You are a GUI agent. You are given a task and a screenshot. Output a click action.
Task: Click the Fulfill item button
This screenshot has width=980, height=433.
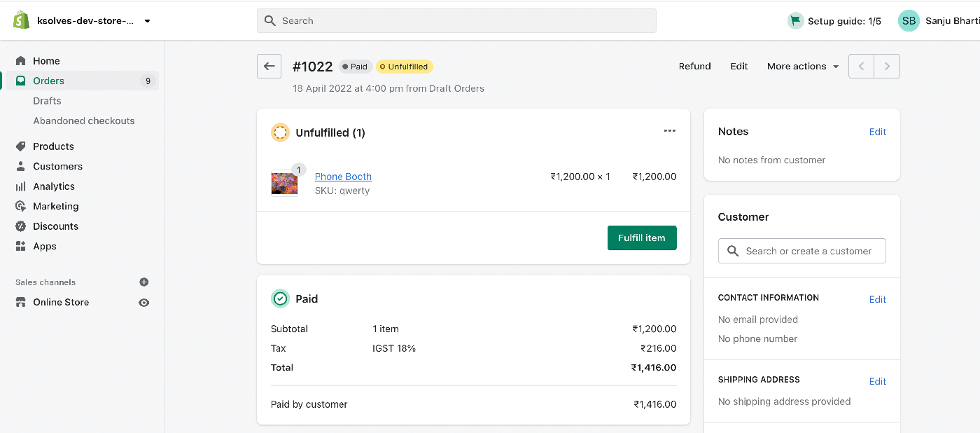(642, 238)
